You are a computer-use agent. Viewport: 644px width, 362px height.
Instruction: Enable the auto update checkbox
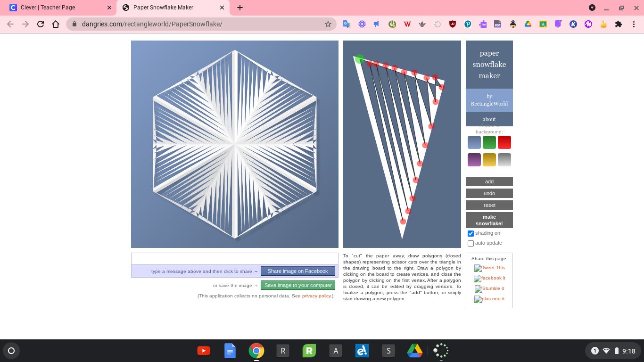click(x=471, y=243)
